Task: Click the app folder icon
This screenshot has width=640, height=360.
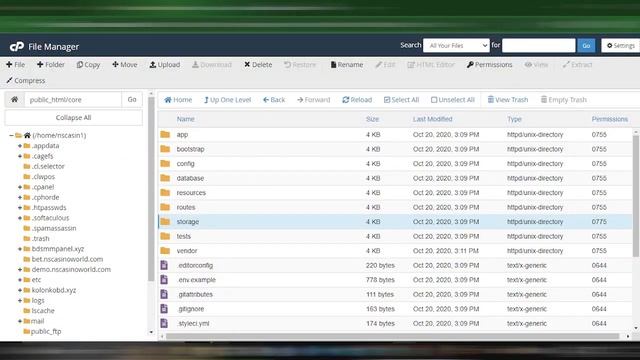Action: coord(165,134)
